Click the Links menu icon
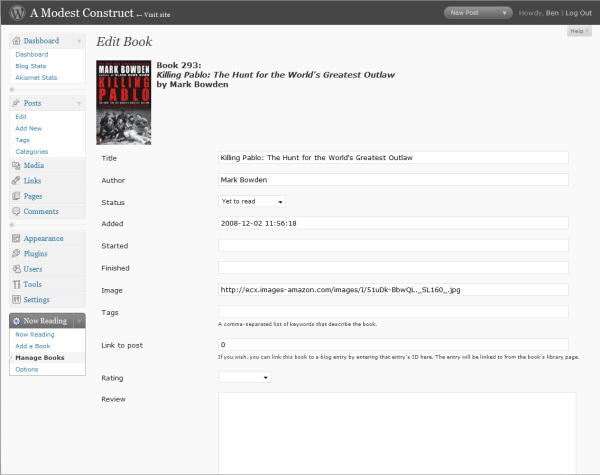Screen dimensions: 600x475 click(17, 180)
